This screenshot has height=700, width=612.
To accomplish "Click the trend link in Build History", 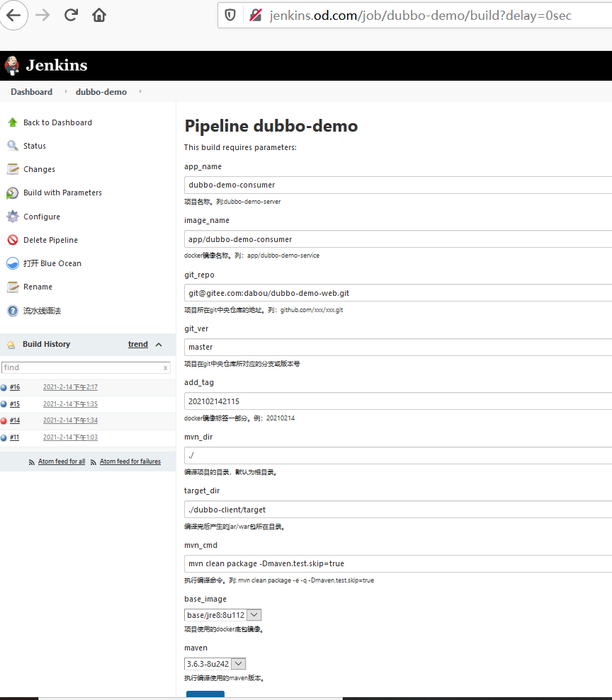I will coord(138,344).
